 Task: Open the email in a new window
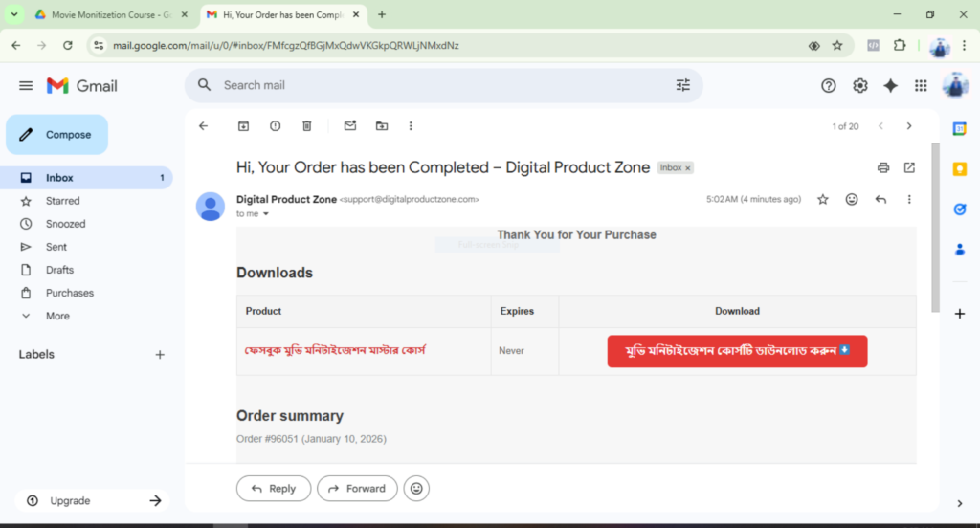(909, 167)
